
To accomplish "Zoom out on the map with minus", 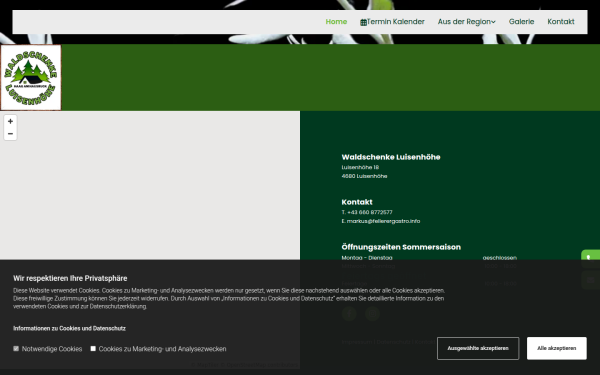I will [x=10, y=134].
